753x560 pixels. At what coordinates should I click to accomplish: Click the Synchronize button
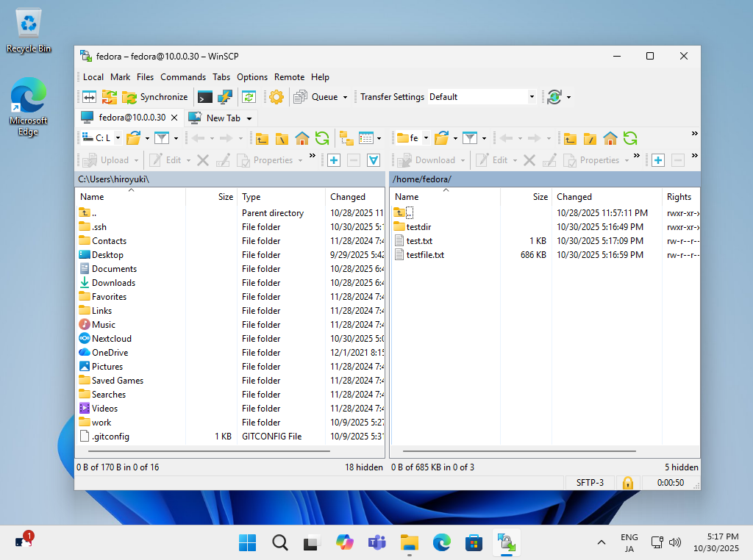(155, 97)
